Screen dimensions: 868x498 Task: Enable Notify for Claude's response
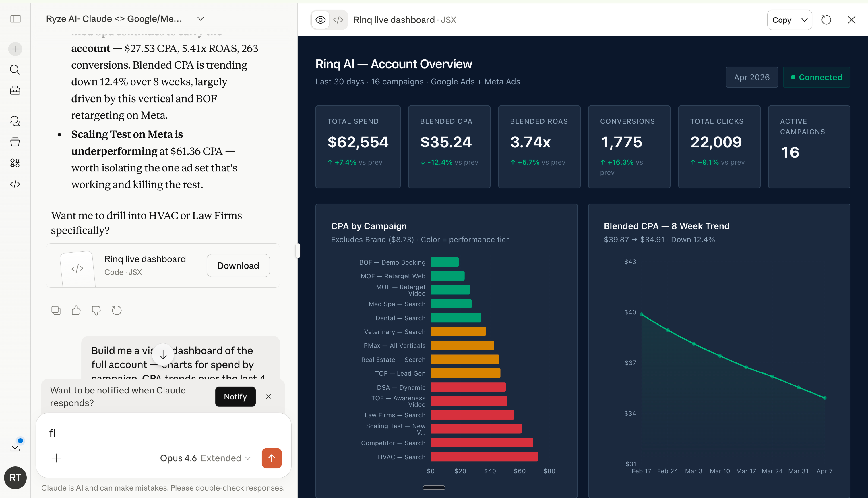(x=235, y=396)
